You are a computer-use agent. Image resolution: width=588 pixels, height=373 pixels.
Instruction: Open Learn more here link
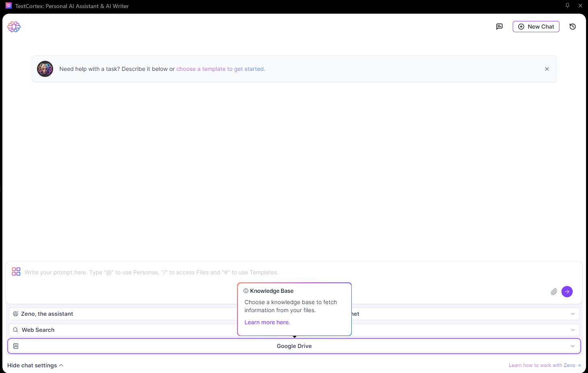pyautogui.click(x=267, y=322)
